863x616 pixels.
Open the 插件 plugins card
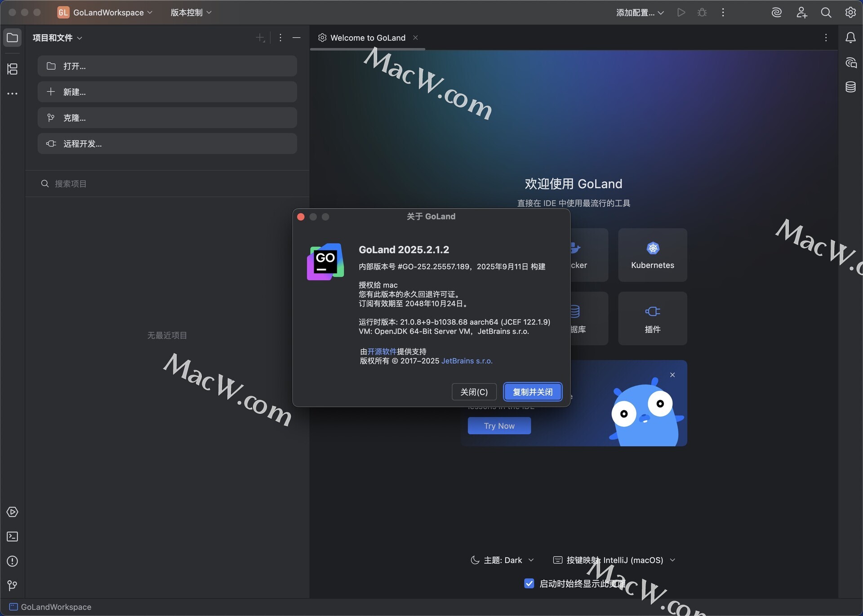tap(653, 318)
